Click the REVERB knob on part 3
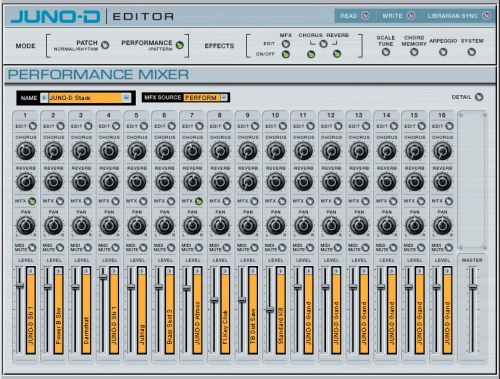 tap(81, 182)
